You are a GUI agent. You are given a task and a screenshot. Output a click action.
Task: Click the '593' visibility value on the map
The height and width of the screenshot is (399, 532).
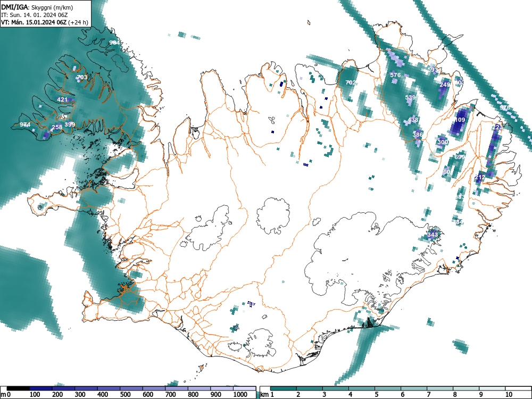click(432, 70)
